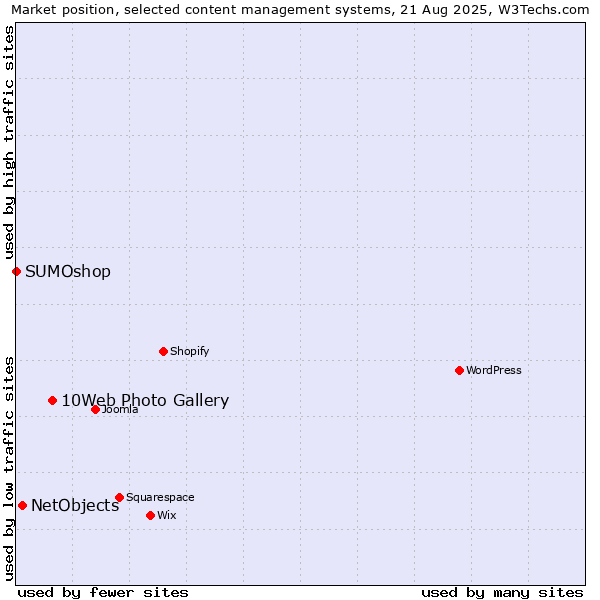Click the 10Web Photo Gallery label
The height and width of the screenshot is (600, 600).
coord(145,400)
